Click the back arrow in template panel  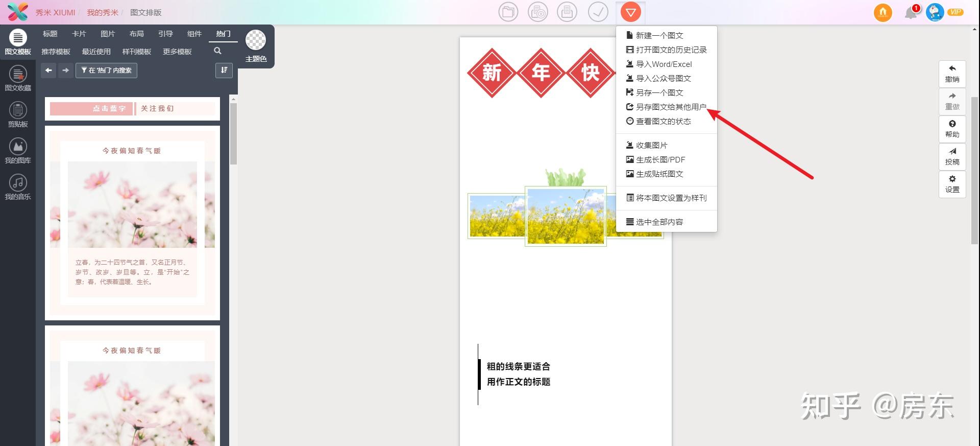click(48, 71)
